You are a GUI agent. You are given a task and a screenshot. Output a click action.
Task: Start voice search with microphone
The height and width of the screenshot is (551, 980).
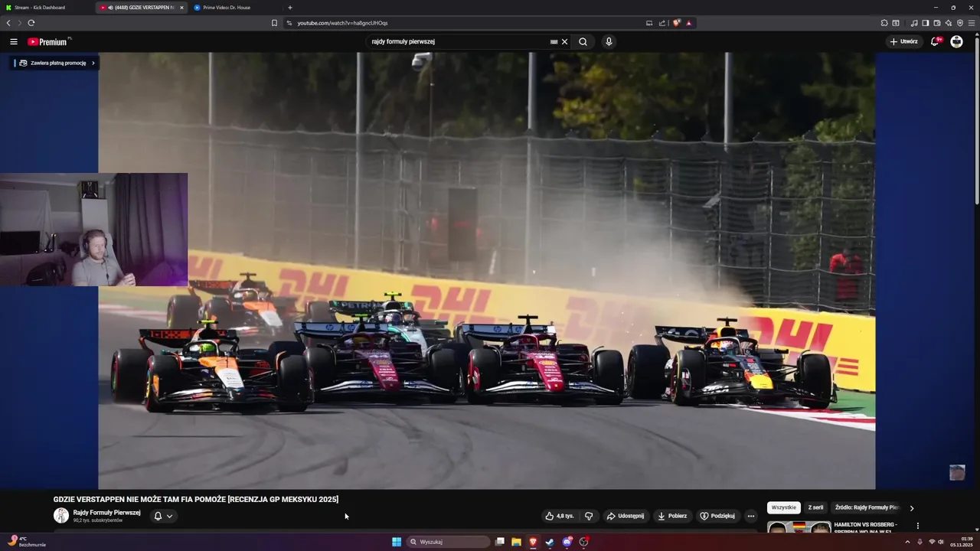point(609,41)
